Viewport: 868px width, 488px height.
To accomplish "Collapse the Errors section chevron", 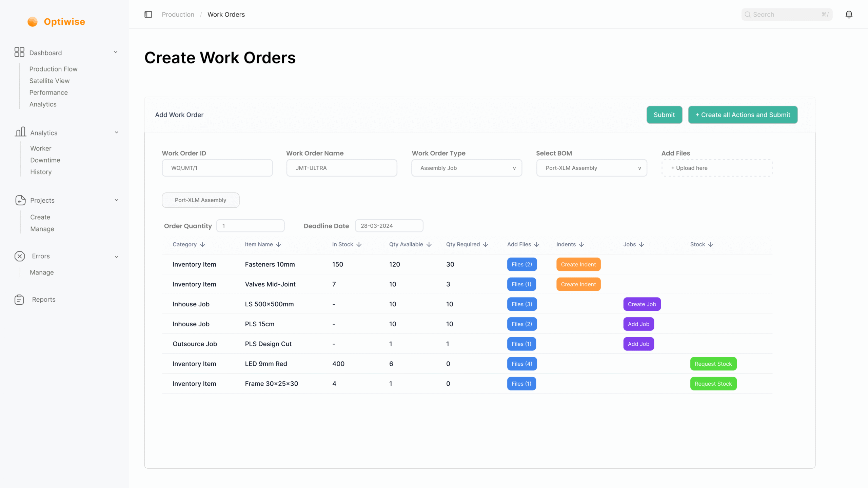I will pos(116,257).
